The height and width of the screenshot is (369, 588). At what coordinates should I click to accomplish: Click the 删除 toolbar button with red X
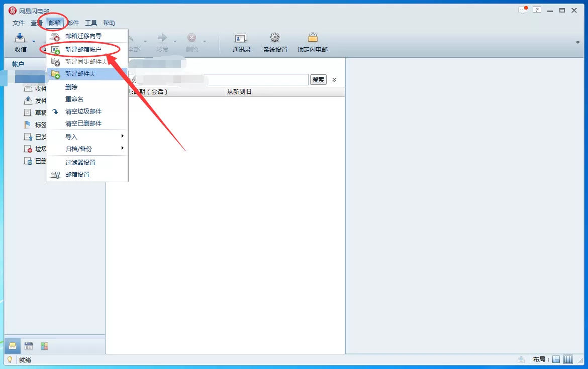(191, 43)
